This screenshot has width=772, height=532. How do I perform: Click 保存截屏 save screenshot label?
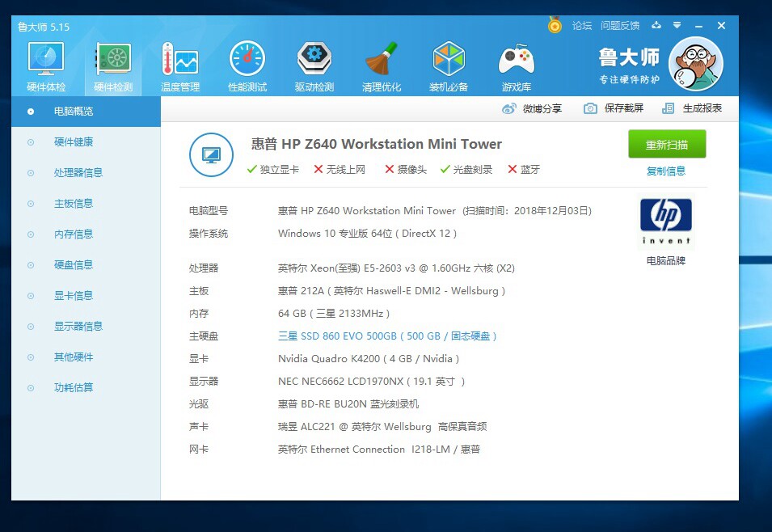[x=624, y=108]
